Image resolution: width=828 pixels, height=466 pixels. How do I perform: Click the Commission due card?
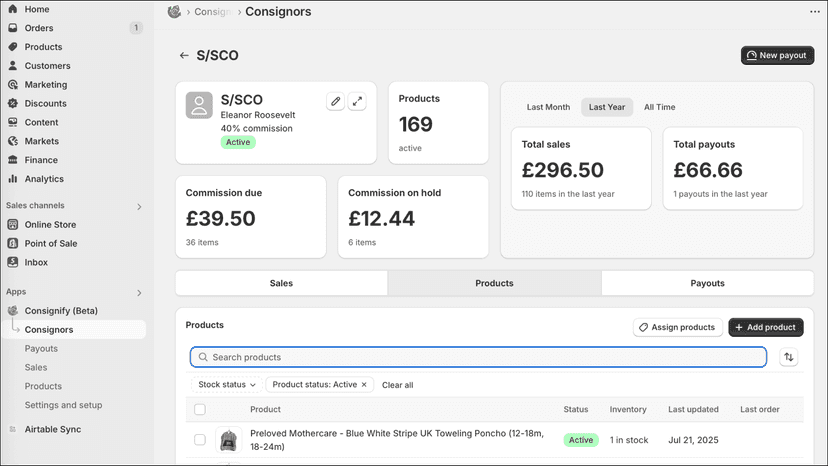coord(251,217)
